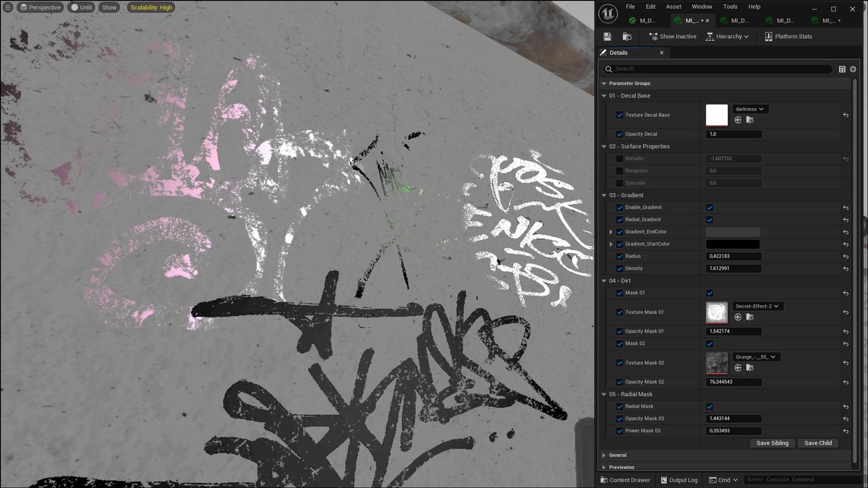Click the Gradient_StartColor black color swatch
The height and width of the screenshot is (488, 868).
coord(733,244)
